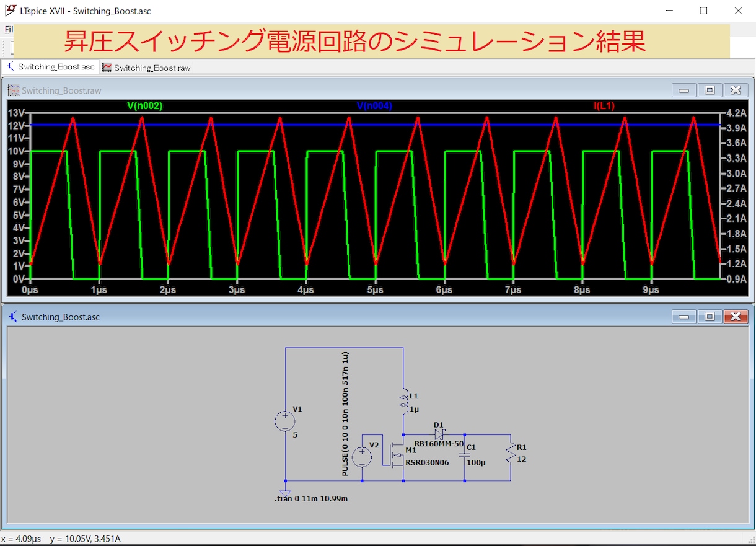Click the V(n002) trace label

pyautogui.click(x=145, y=106)
